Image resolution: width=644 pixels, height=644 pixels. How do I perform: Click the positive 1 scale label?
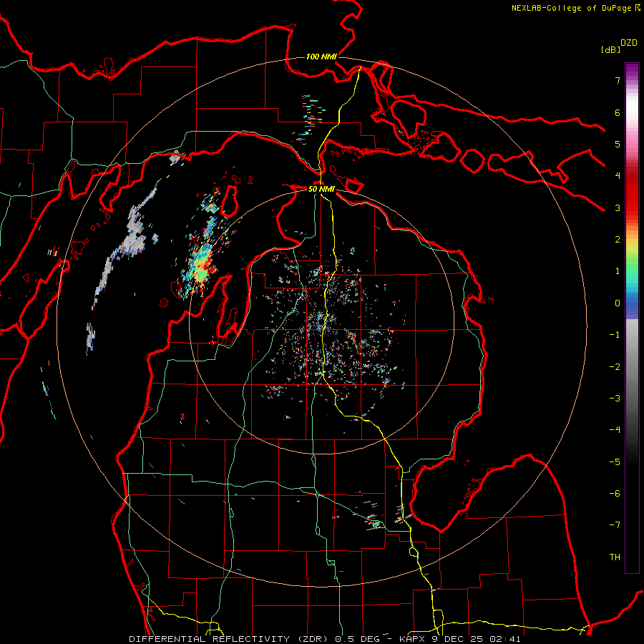tap(618, 271)
